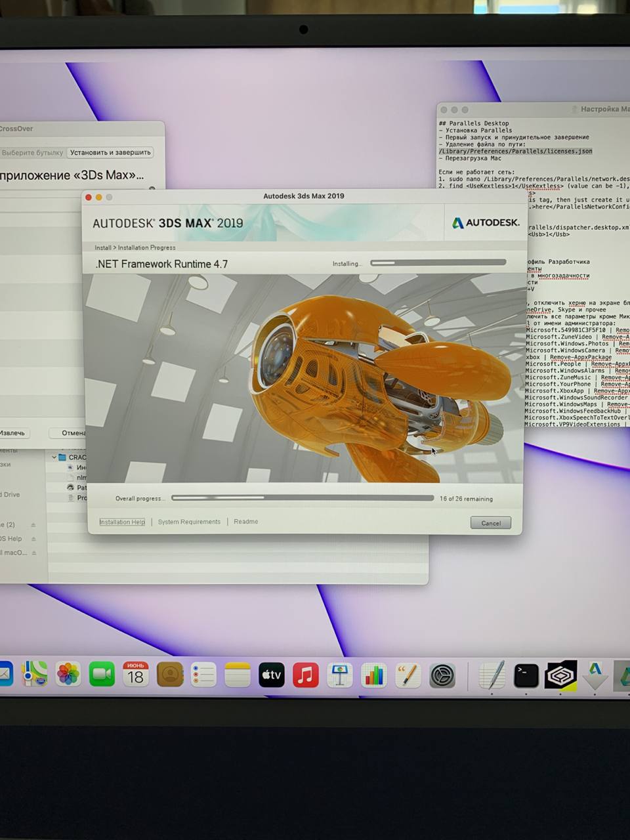The image size is (630, 840).
Task: Launch Pages from the Dock
Action: coord(408,675)
